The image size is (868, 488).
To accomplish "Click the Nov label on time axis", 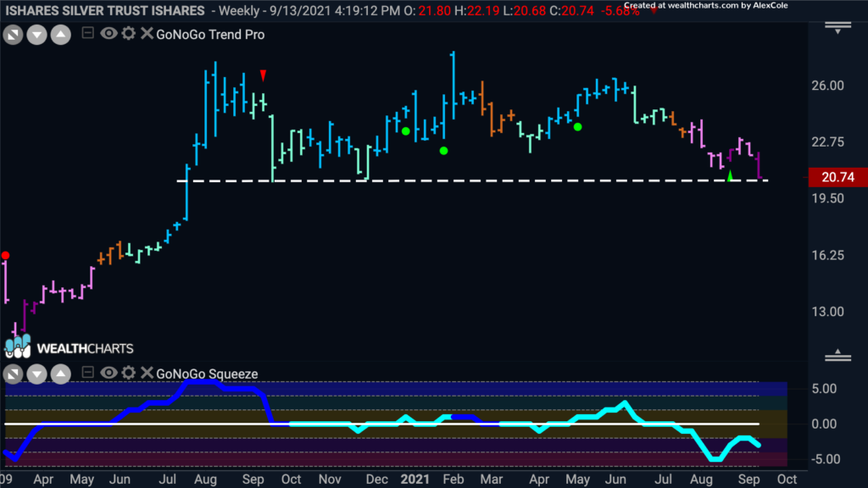I will tap(330, 480).
